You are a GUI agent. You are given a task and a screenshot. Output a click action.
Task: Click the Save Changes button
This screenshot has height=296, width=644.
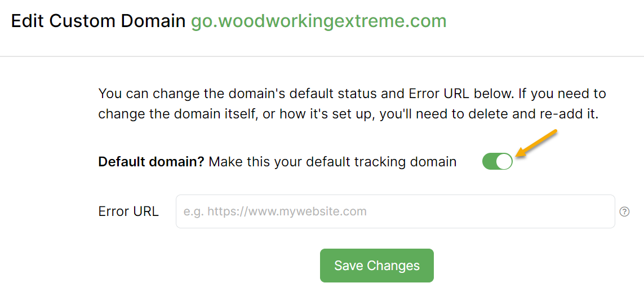pos(376,266)
